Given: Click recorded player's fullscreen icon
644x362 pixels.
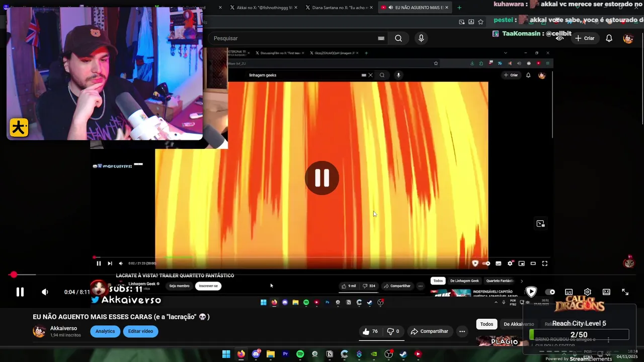Looking at the screenshot, I should tap(544, 263).
